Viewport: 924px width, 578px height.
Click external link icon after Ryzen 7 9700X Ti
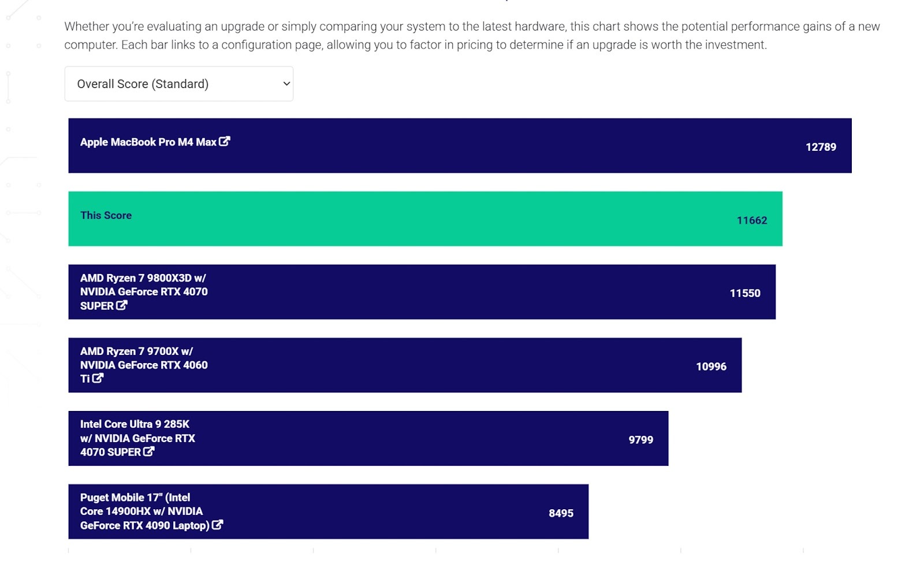(98, 378)
